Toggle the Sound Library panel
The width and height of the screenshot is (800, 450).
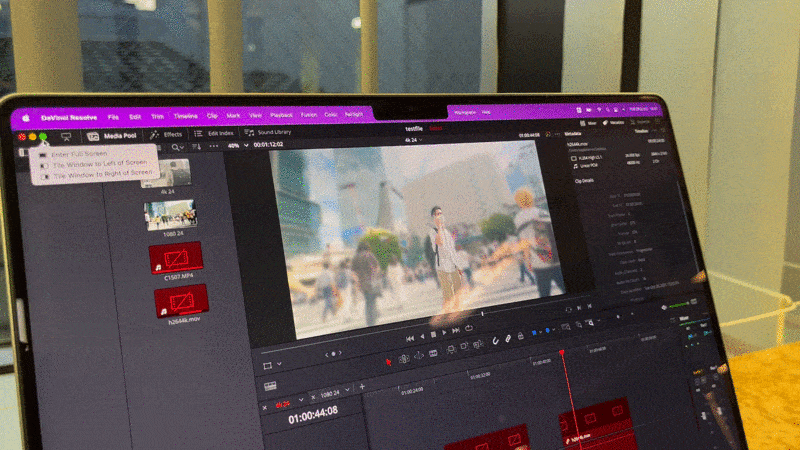tap(268, 132)
